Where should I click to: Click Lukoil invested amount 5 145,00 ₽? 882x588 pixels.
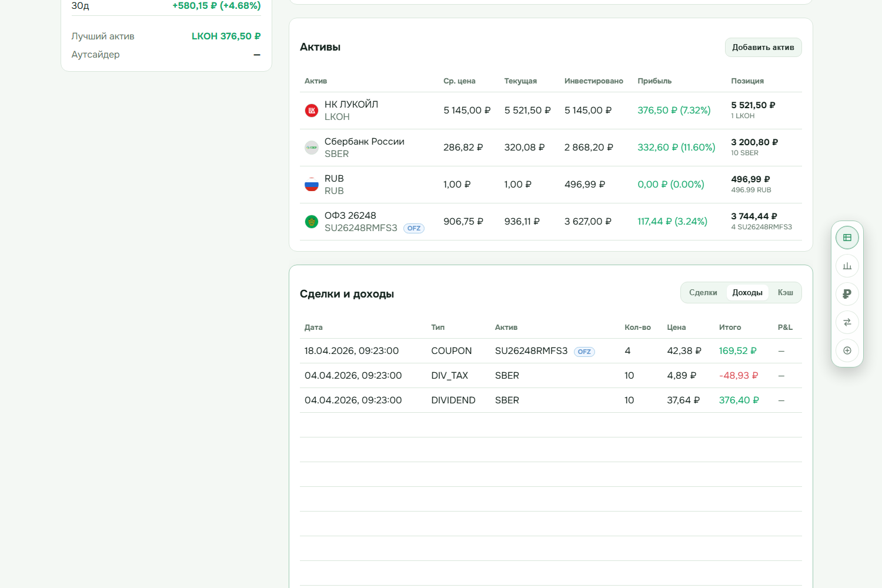tap(588, 110)
